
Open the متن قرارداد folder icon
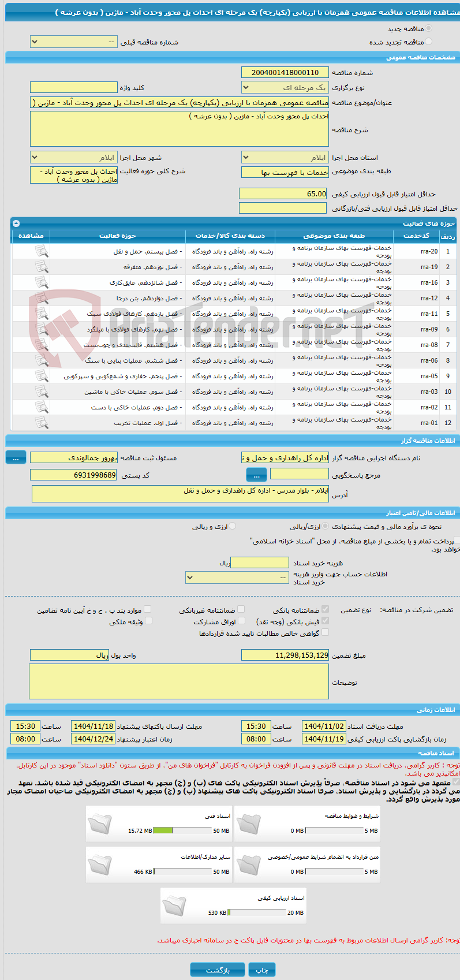tap(249, 865)
